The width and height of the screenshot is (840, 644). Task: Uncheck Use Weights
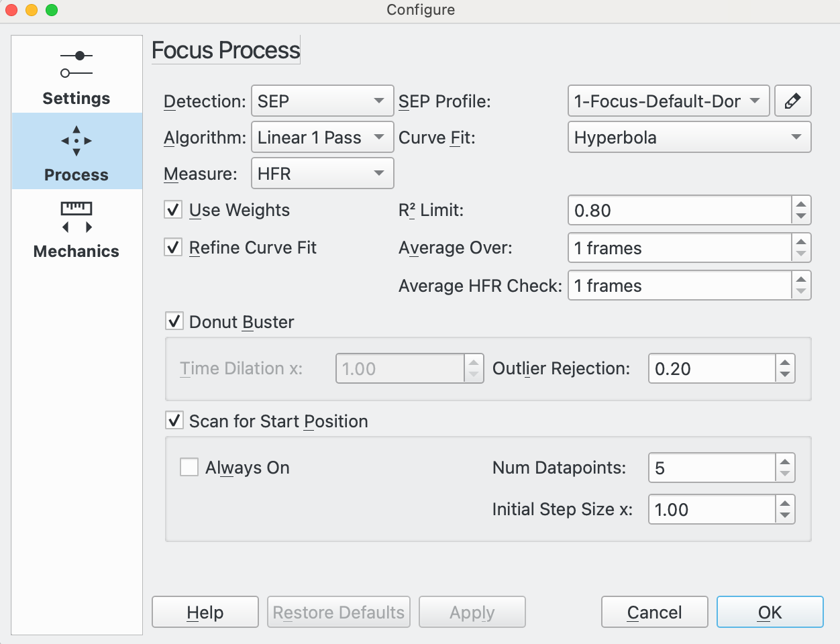[x=173, y=210]
